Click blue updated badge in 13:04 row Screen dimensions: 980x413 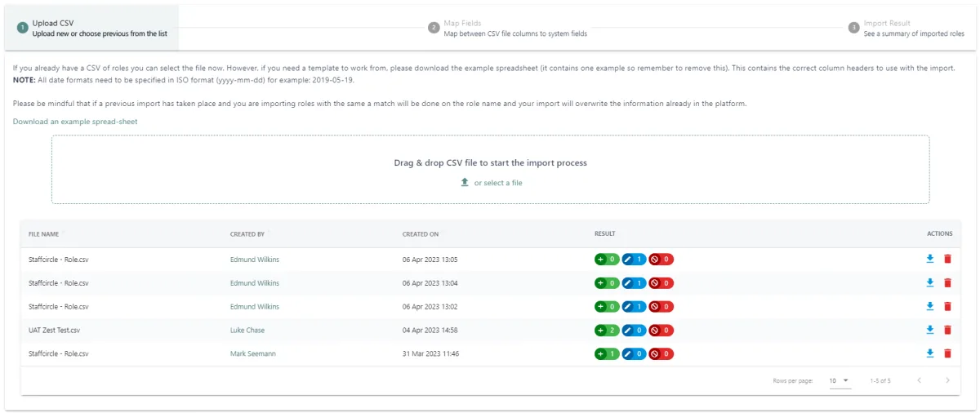634,283
